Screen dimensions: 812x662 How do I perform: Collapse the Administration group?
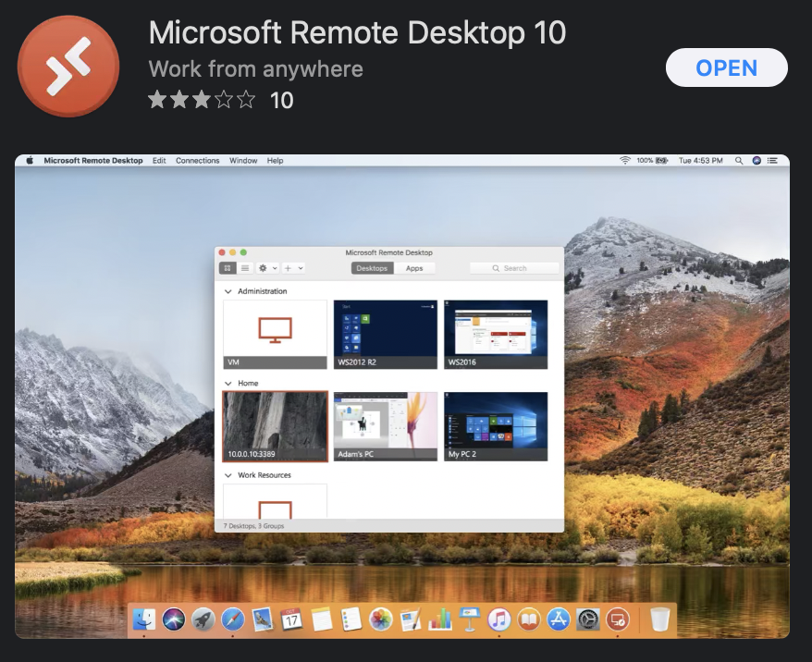(228, 291)
